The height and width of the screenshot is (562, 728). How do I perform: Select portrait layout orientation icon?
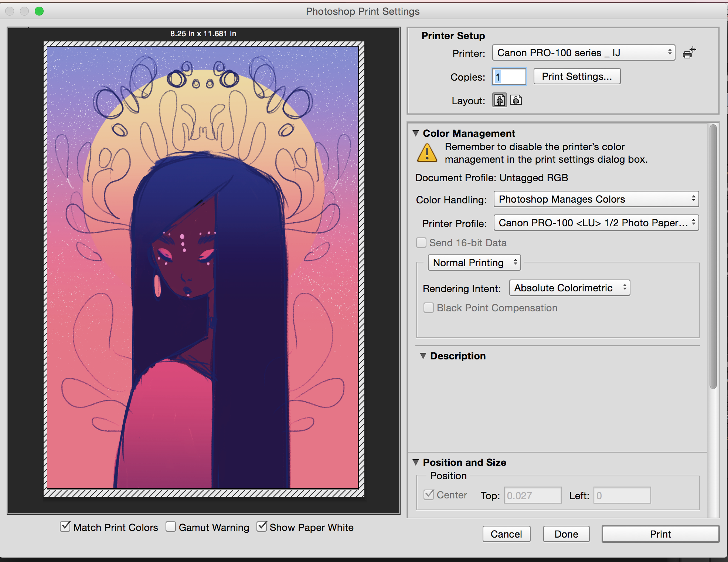pos(500,100)
